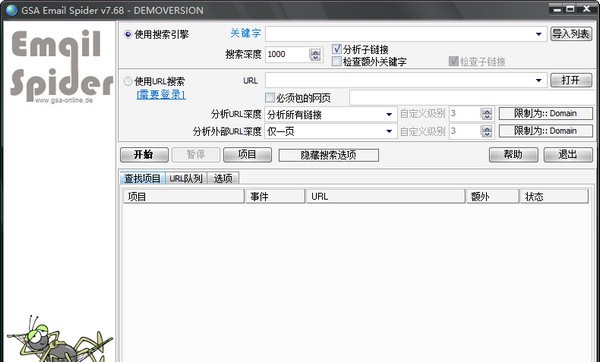Click the www.gsa-online.de text under logo
The height and width of the screenshot is (362, 600).
pyautogui.click(x=64, y=100)
